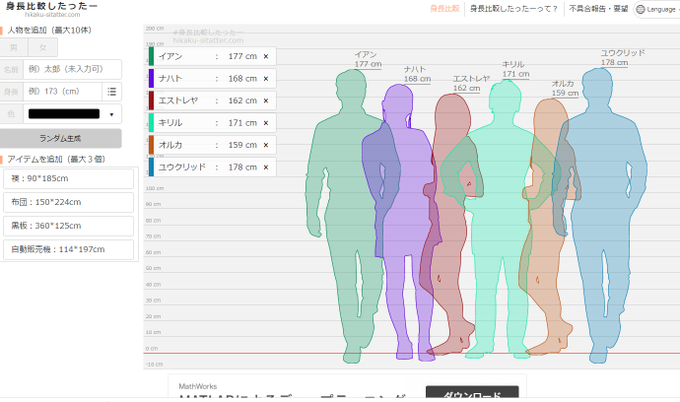
Task: Click the 162 cm value in the list
Action: pos(243,101)
